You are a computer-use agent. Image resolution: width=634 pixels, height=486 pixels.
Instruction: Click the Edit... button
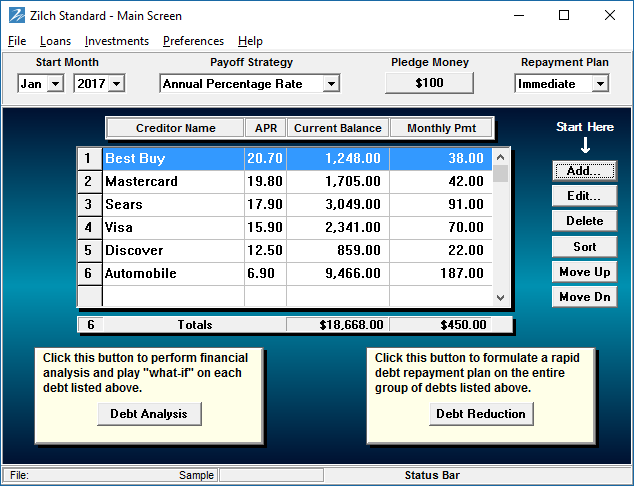584,196
